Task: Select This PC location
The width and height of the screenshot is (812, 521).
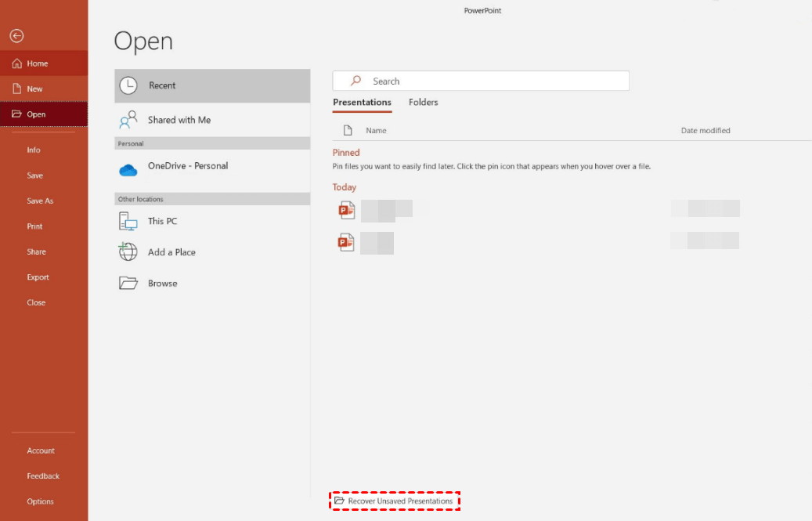Action: (212, 221)
